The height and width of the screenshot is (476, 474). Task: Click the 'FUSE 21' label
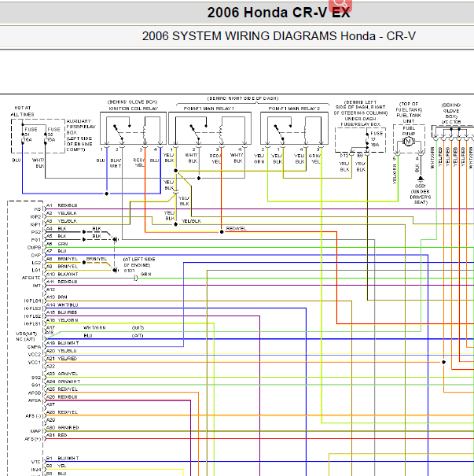click(29, 135)
